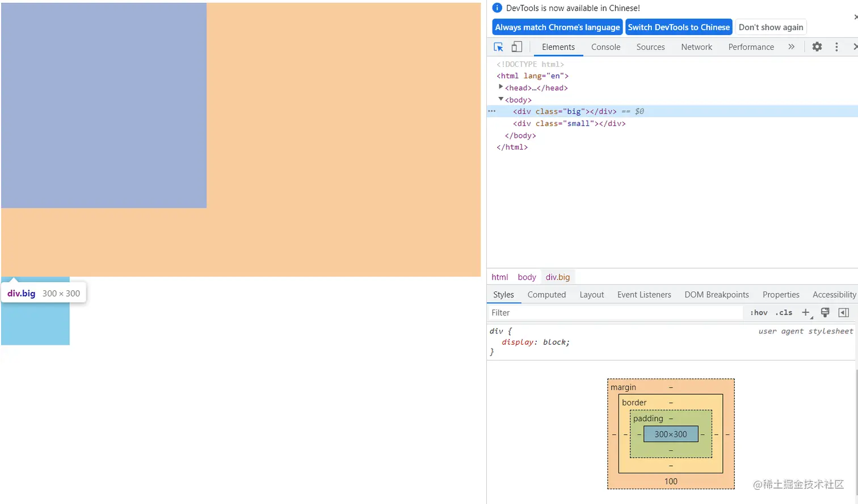The height and width of the screenshot is (504, 858).
Task: Expand the head element node
Action: (x=500, y=87)
